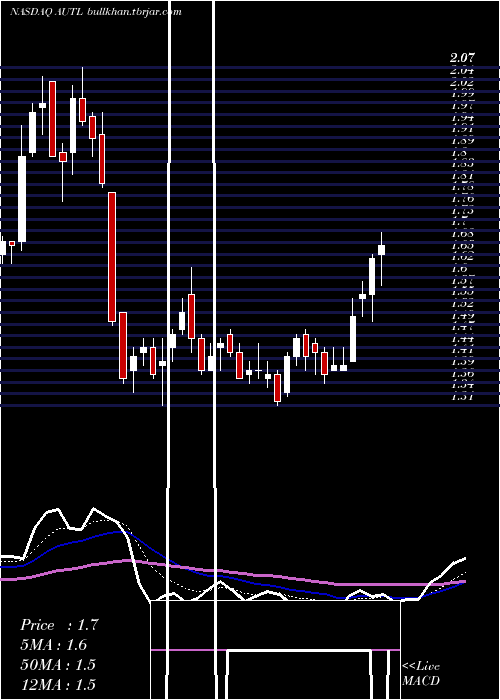Click the 2.02 price axis label
This screenshot has width=500, height=700.
(x=462, y=82)
